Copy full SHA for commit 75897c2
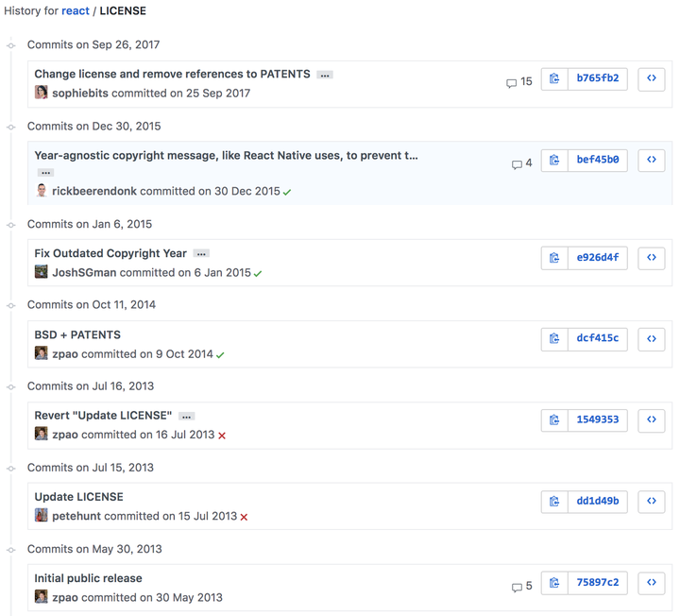Screen dimensions: 680x616 tap(554, 583)
